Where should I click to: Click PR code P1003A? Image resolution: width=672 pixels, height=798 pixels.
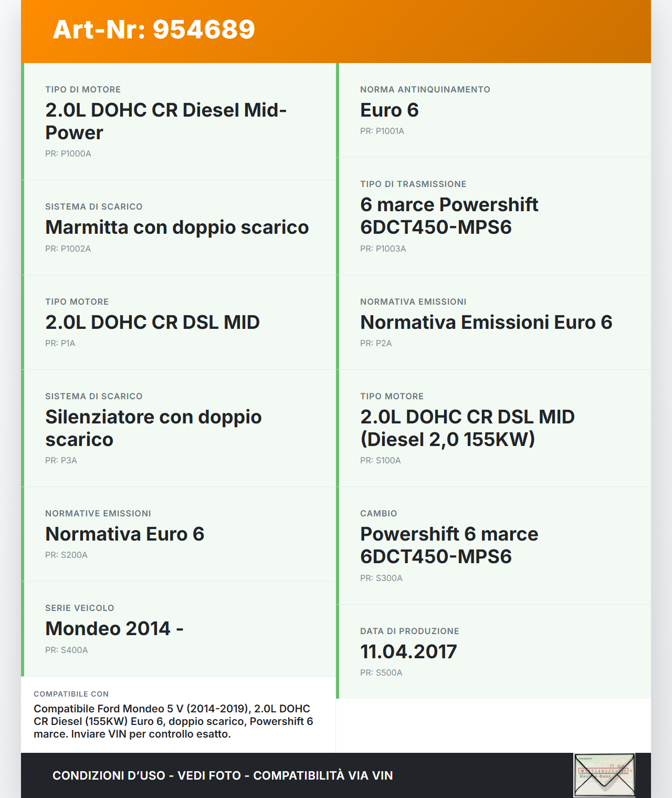[x=383, y=248]
